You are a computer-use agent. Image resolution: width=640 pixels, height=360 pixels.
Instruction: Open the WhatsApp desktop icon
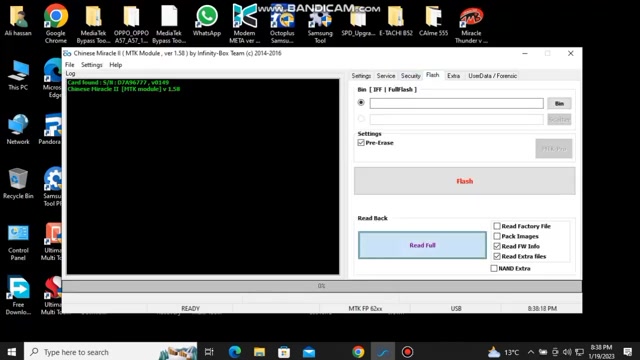(207, 21)
